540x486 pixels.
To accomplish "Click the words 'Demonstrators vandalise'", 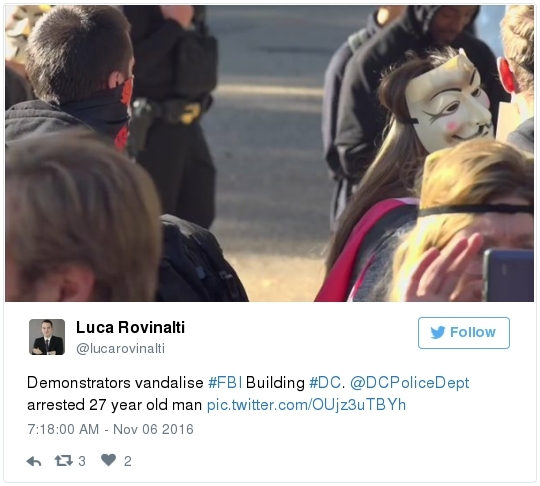I will tap(115, 383).
